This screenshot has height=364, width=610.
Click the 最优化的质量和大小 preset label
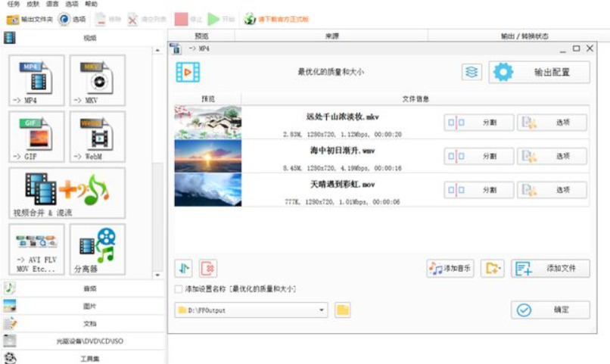[331, 72]
